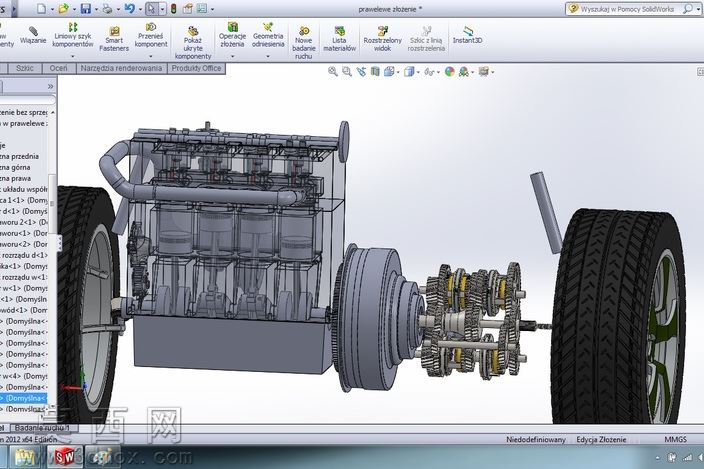Expand the Display Style dropdown arrow
The image size is (704, 469).
point(418,72)
